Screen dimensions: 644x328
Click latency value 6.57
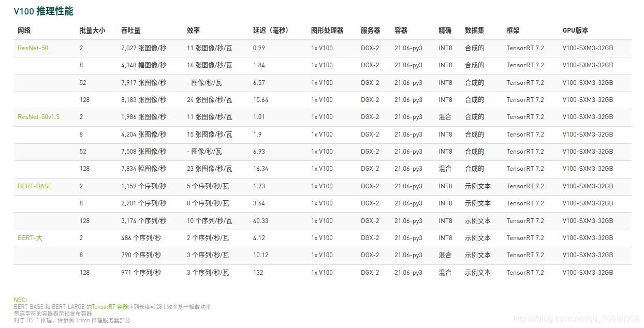[259, 83]
